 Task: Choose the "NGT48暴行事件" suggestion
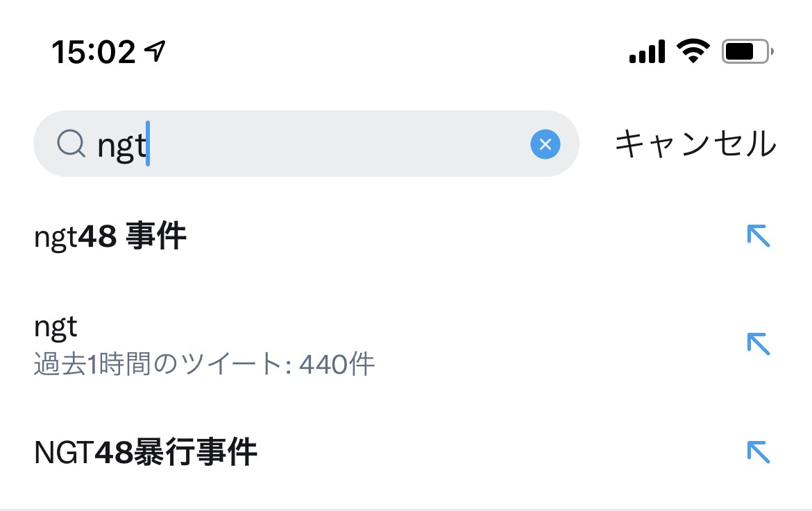click(x=146, y=453)
